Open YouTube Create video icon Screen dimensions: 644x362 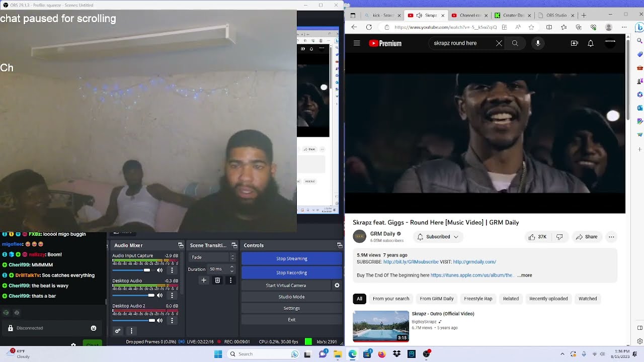574,43
